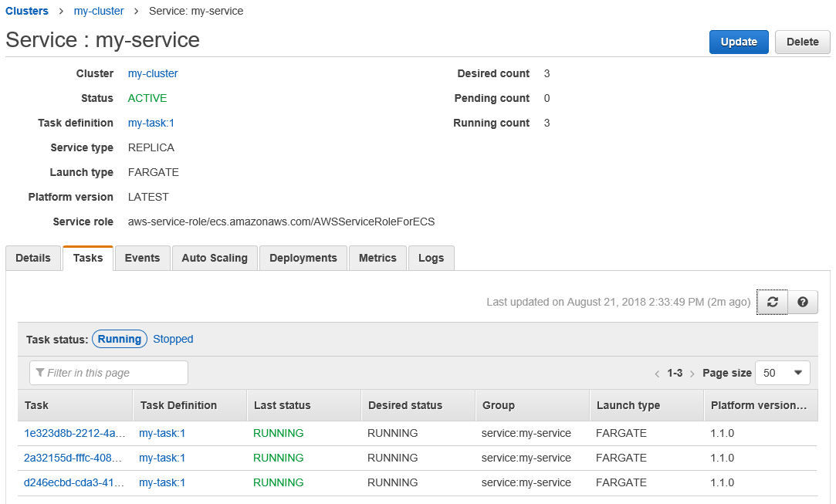View the Metrics tab
The height and width of the screenshot is (504, 836).
(x=377, y=258)
